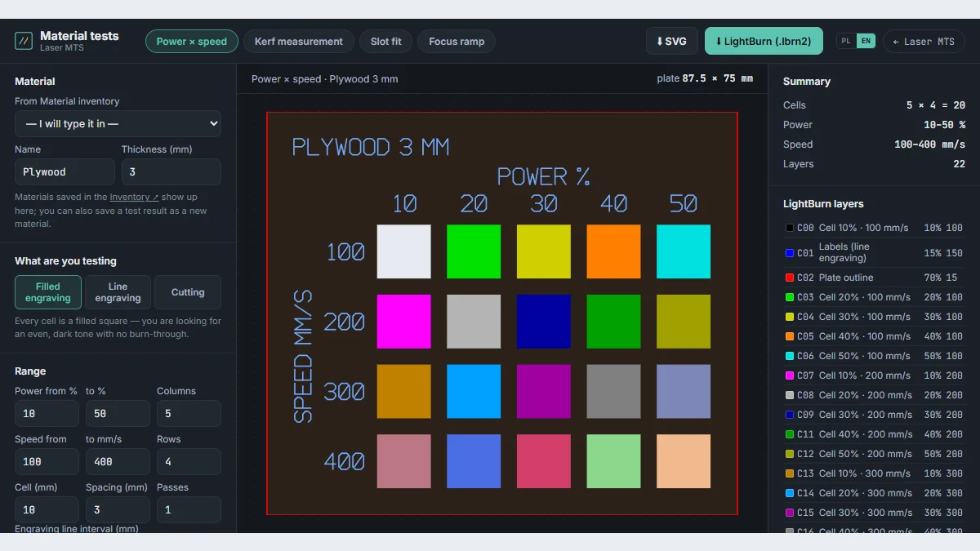Click the sky blue 20% · 300 mm/s cell
The image size is (980, 551).
474,391
